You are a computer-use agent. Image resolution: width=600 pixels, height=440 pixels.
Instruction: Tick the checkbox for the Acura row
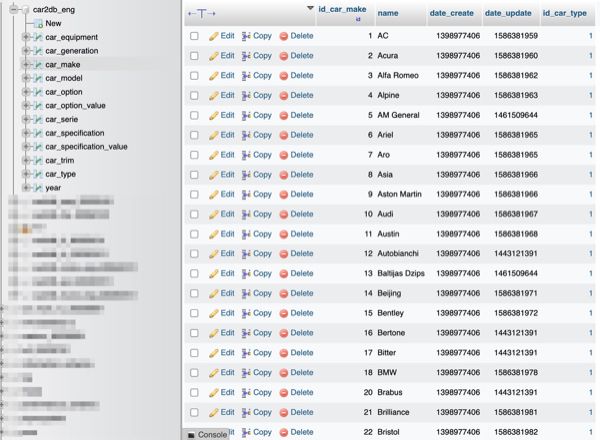(194, 56)
